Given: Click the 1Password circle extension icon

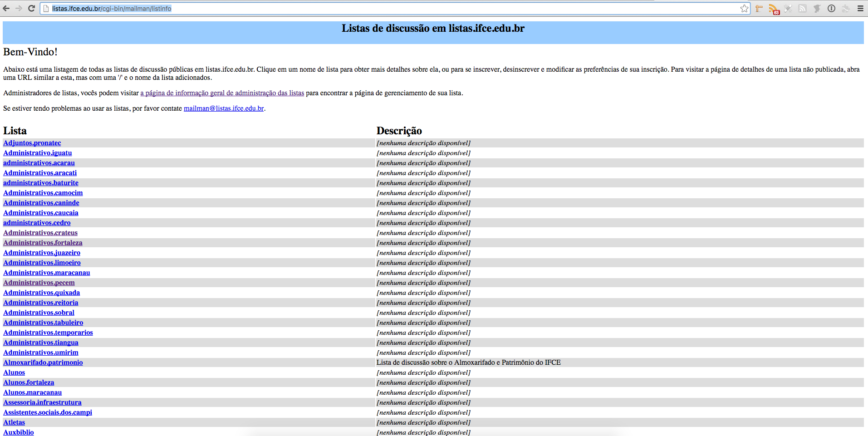Looking at the screenshot, I should pyautogui.click(x=831, y=8).
